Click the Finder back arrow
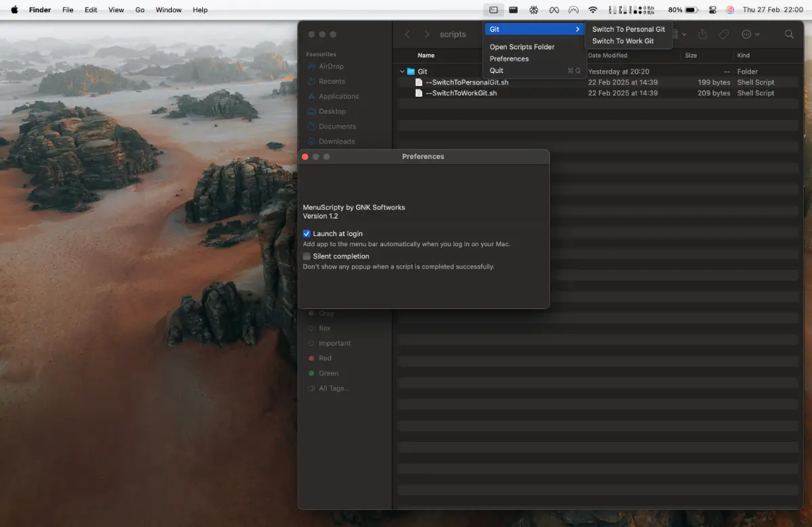This screenshot has height=527, width=812. pyautogui.click(x=407, y=35)
